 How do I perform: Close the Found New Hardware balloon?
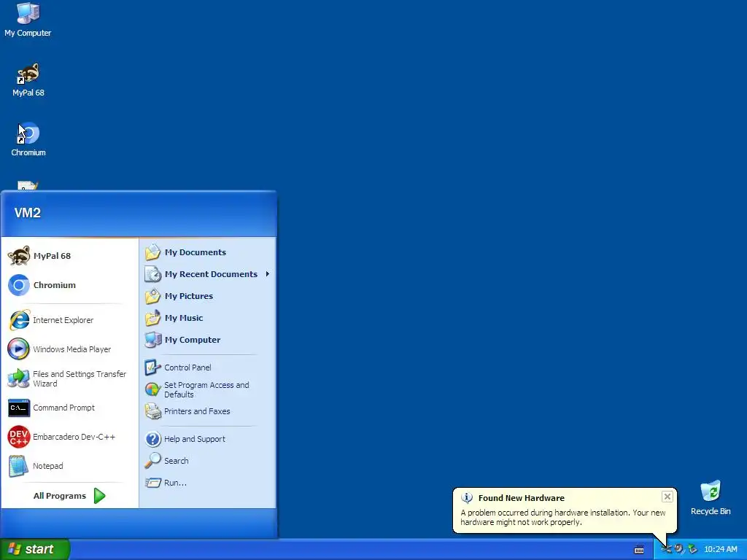pos(667,497)
